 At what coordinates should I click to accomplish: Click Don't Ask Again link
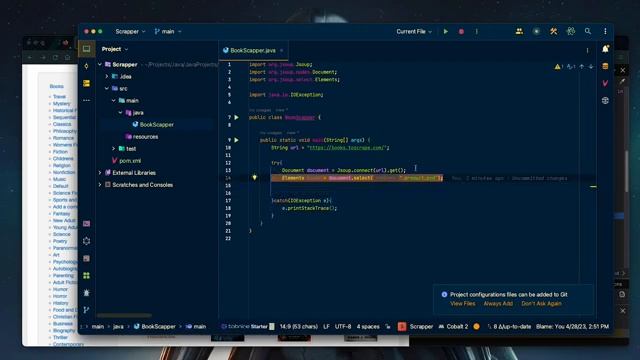click(x=541, y=304)
